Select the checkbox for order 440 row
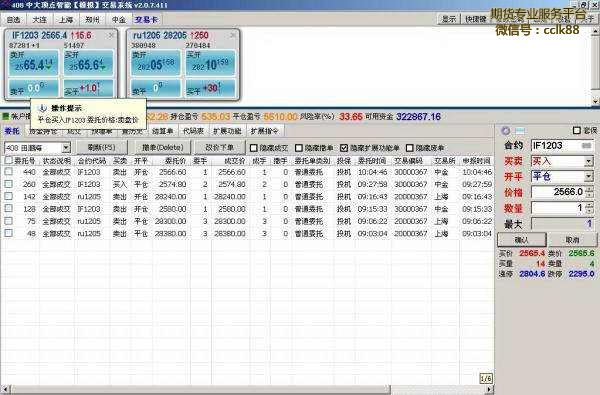 (8, 172)
